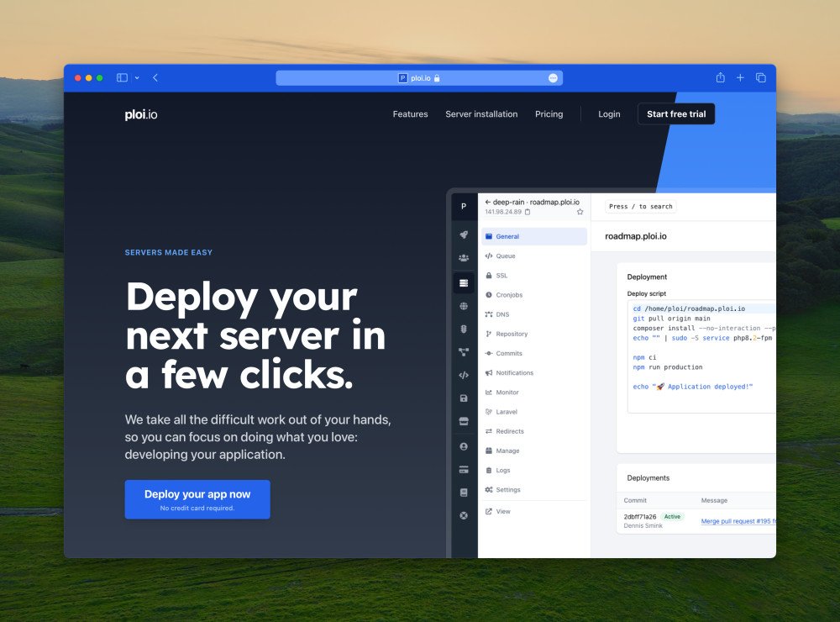This screenshot has height=622, width=840.
Task: Focus the 'Press / to search' field
Action: coord(641,207)
